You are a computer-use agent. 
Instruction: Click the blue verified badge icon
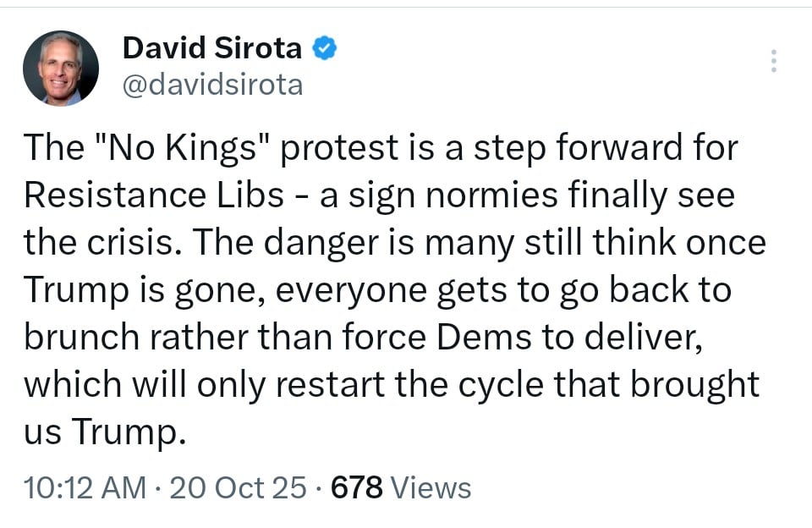(x=324, y=48)
